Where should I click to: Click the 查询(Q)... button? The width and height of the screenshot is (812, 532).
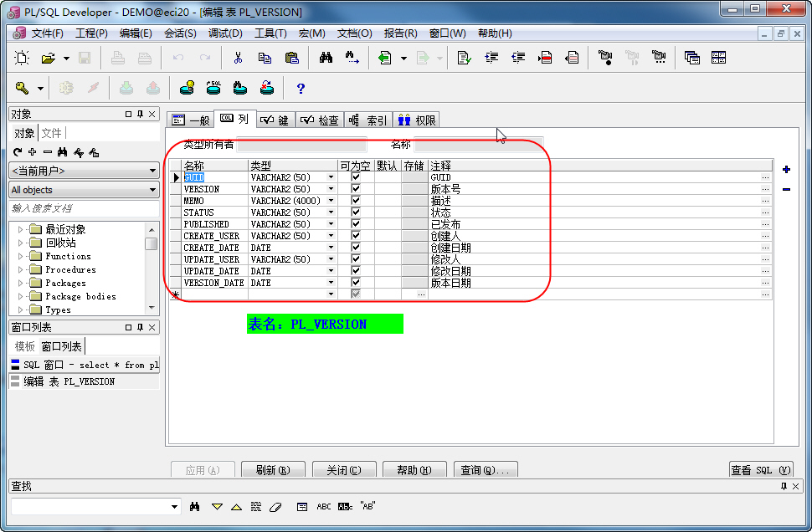coord(486,470)
